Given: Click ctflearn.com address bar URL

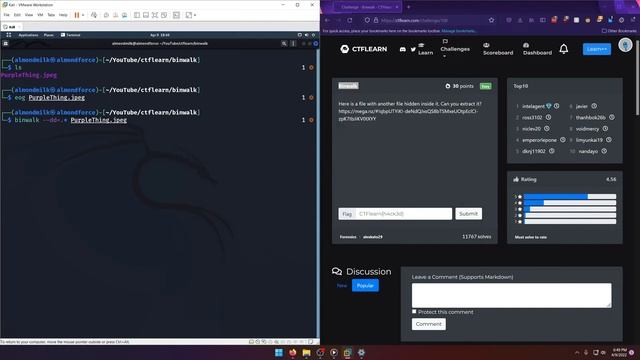Looking at the screenshot, I should coord(414,20).
